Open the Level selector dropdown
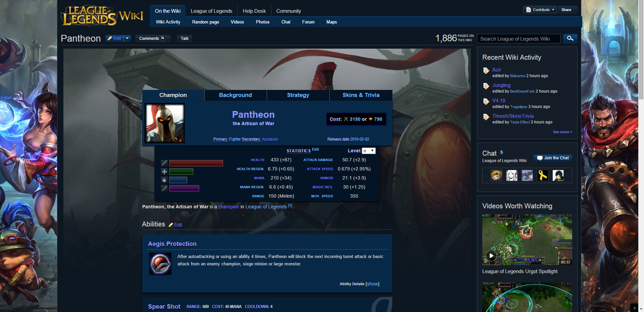The image size is (644, 312). (369, 151)
